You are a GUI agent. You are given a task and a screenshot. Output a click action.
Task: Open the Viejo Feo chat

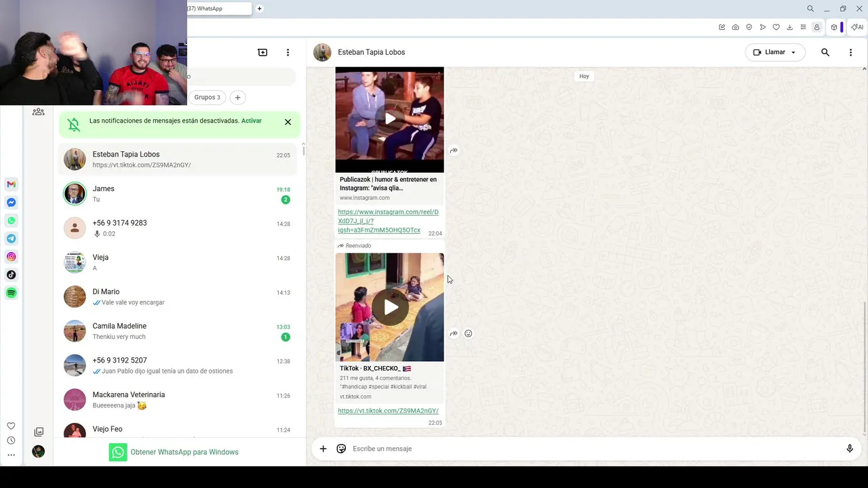pos(178,429)
